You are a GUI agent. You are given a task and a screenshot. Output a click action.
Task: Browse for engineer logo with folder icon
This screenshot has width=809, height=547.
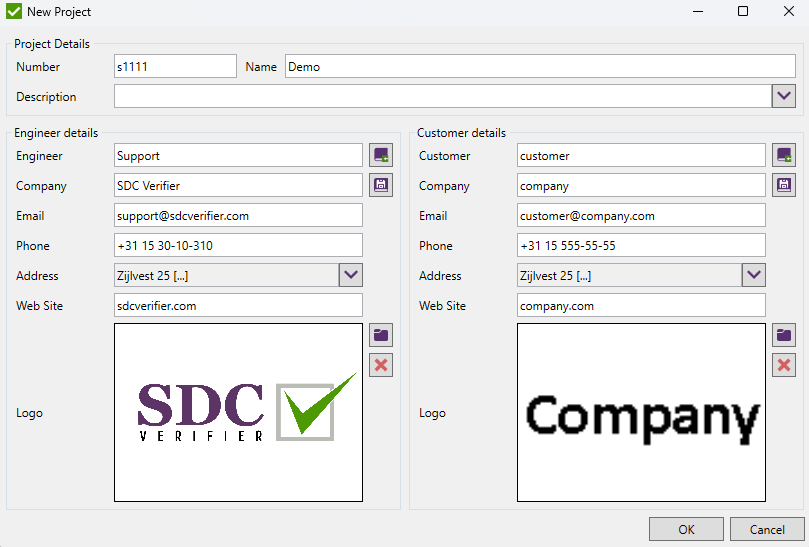pyautogui.click(x=381, y=335)
